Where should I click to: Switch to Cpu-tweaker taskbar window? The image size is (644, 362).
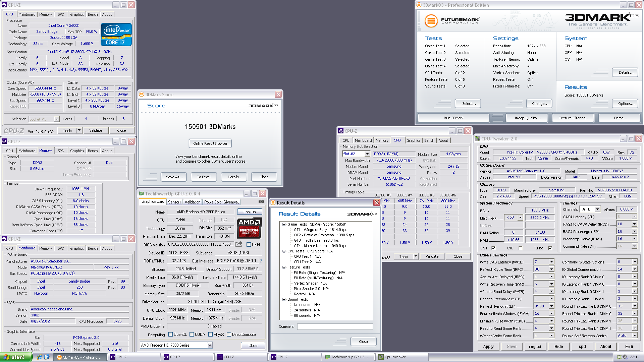click(401, 357)
